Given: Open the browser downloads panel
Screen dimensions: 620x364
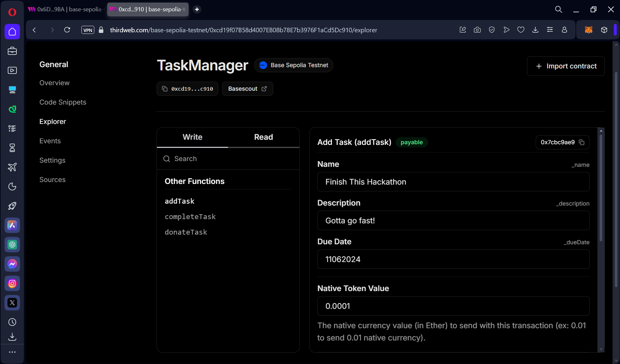Looking at the screenshot, I should [535, 30].
